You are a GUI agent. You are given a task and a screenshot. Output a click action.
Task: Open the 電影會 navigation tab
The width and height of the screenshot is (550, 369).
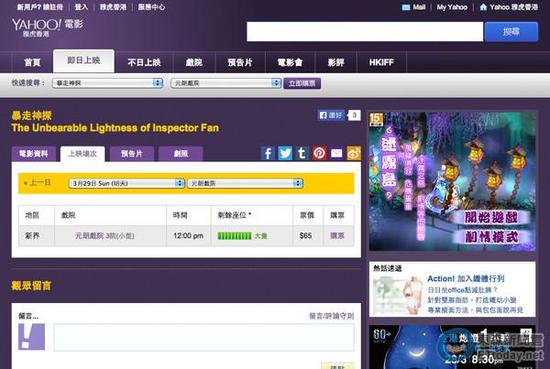[290, 62]
